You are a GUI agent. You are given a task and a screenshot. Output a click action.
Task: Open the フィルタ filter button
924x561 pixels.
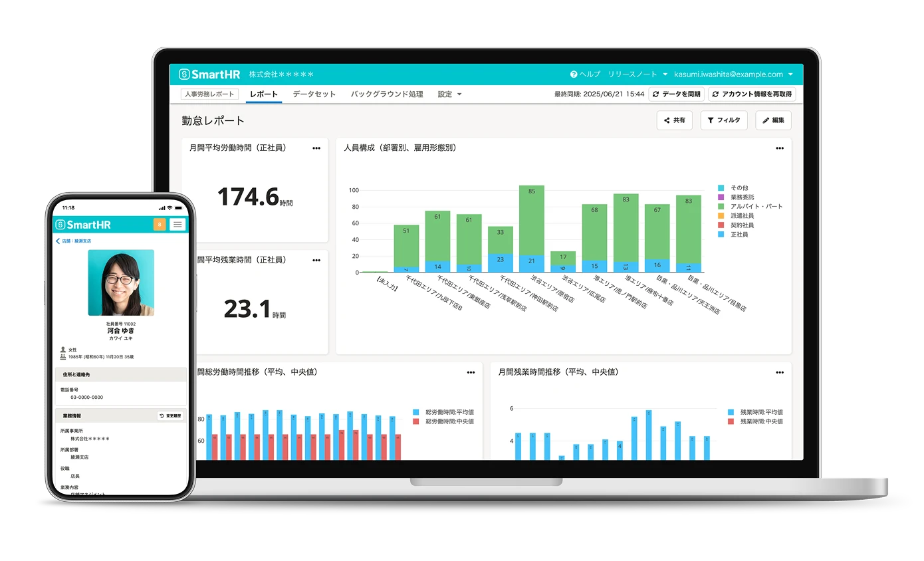coord(724,120)
